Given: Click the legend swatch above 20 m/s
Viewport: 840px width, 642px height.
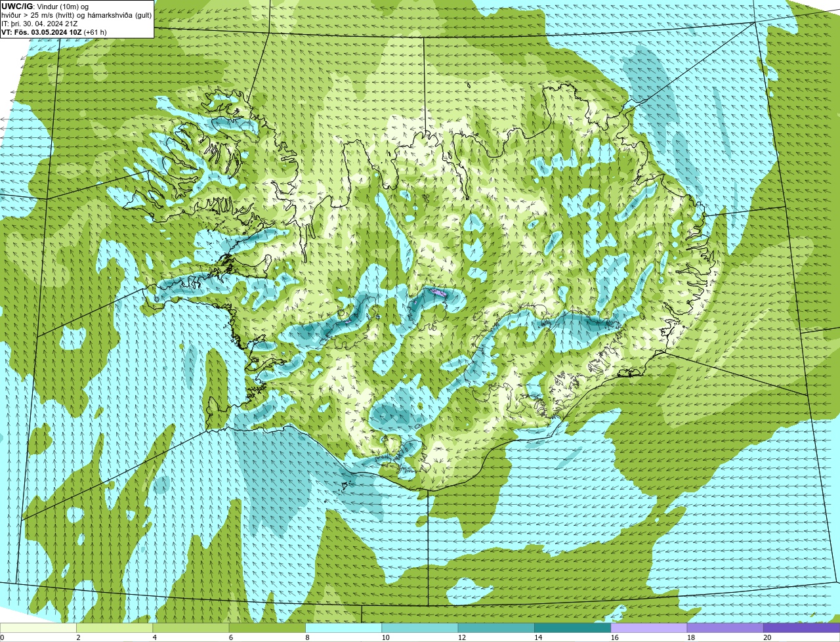Looking at the screenshot, I should click(x=802, y=628).
